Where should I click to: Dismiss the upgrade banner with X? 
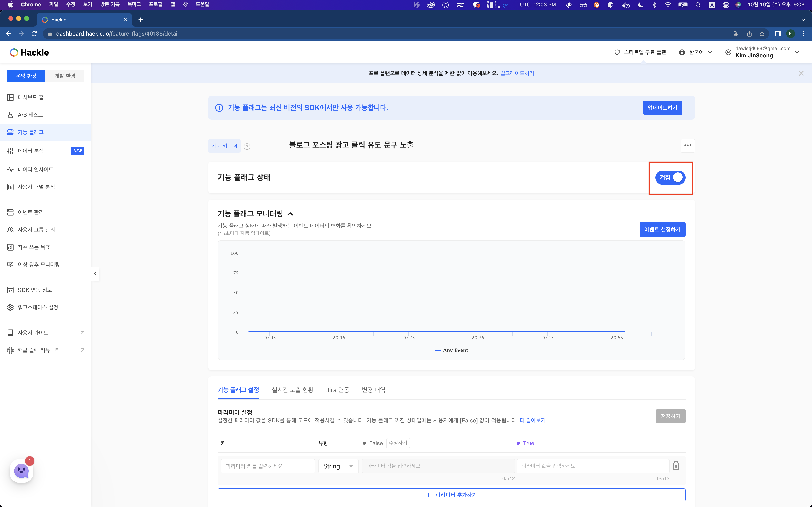[801, 73]
